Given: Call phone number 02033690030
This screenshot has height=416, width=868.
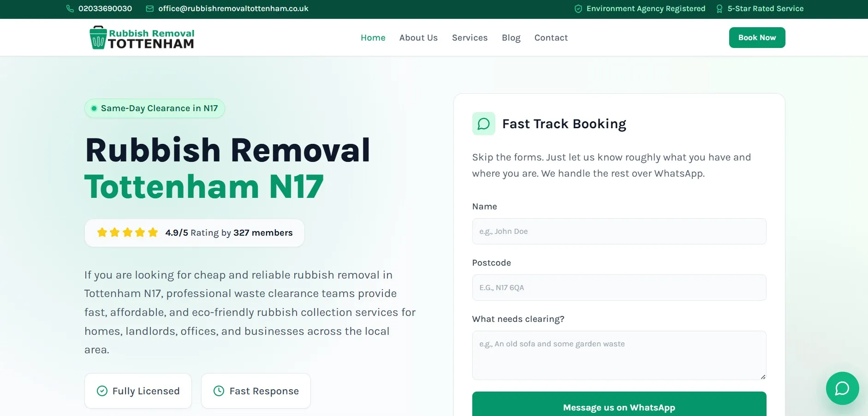Looking at the screenshot, I should [x=105, y=9].
